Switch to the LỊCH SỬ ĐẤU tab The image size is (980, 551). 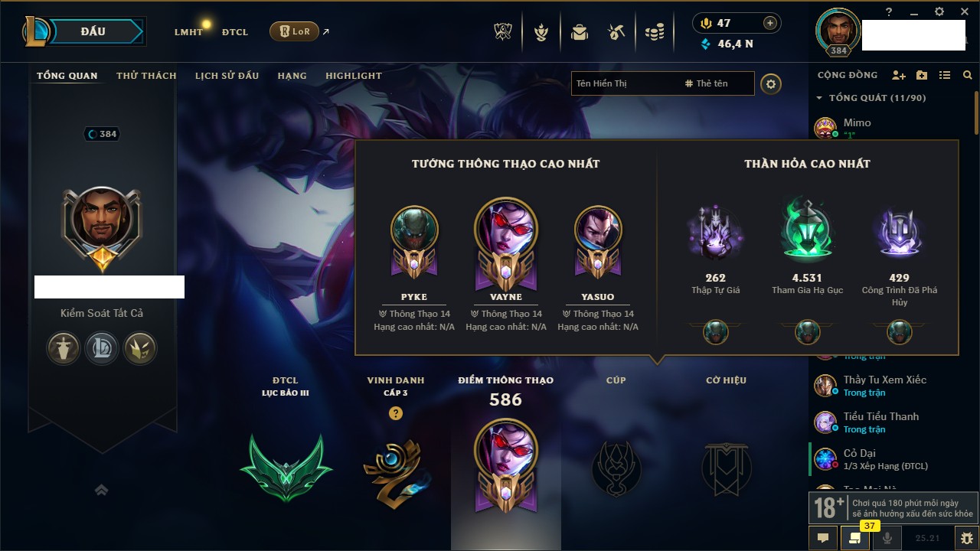(x=227, y=76)
